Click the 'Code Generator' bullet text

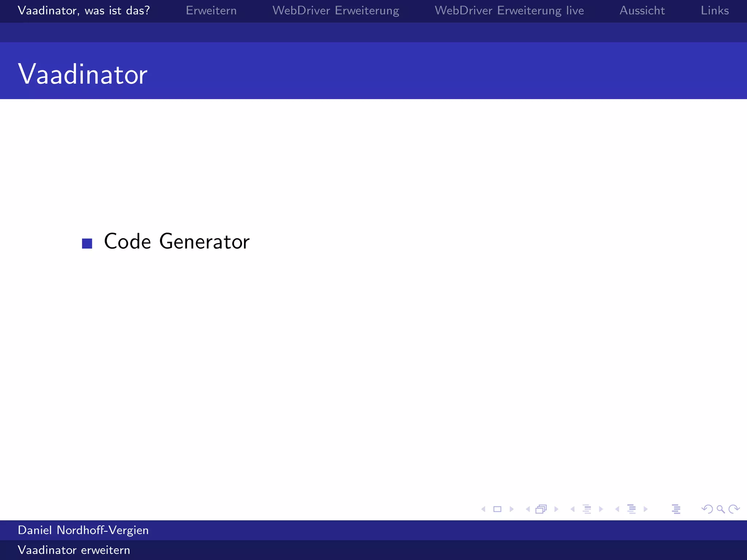[x=177, y=241]
